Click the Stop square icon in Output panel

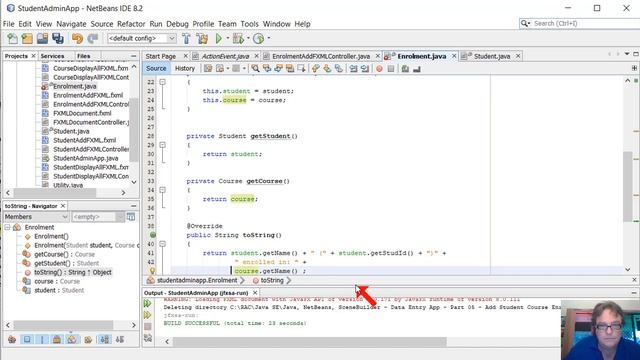tap(147, 326)
